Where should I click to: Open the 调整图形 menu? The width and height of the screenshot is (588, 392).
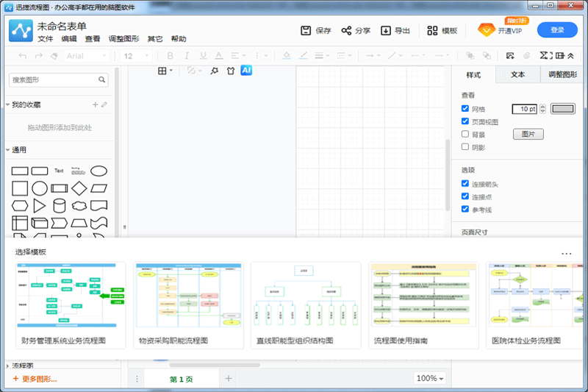123,39
